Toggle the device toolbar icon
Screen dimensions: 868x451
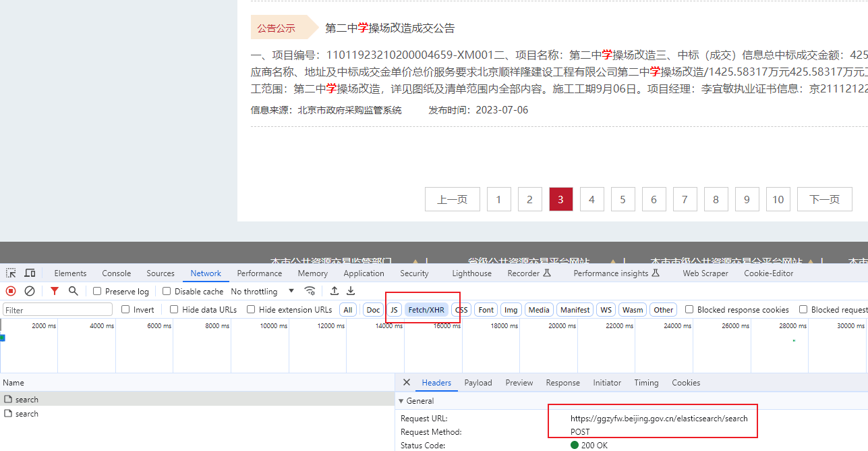pyautogui.click(x=30, y=273)
